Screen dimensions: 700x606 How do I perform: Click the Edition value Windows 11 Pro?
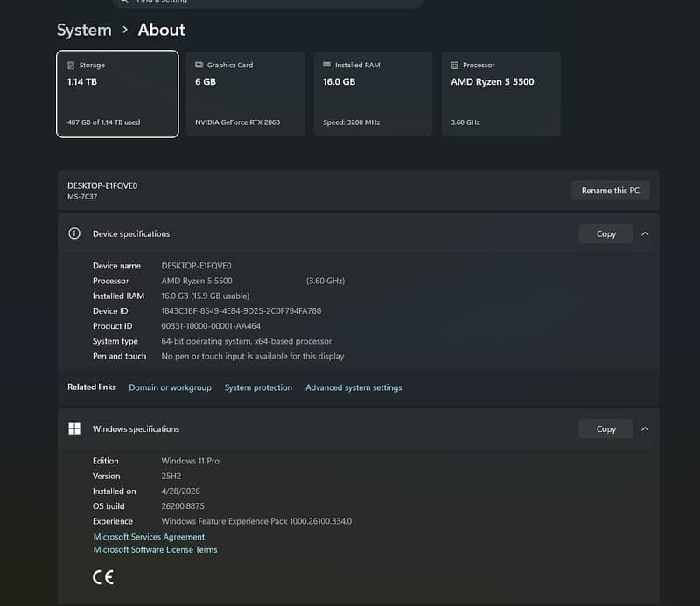(190, 461)
